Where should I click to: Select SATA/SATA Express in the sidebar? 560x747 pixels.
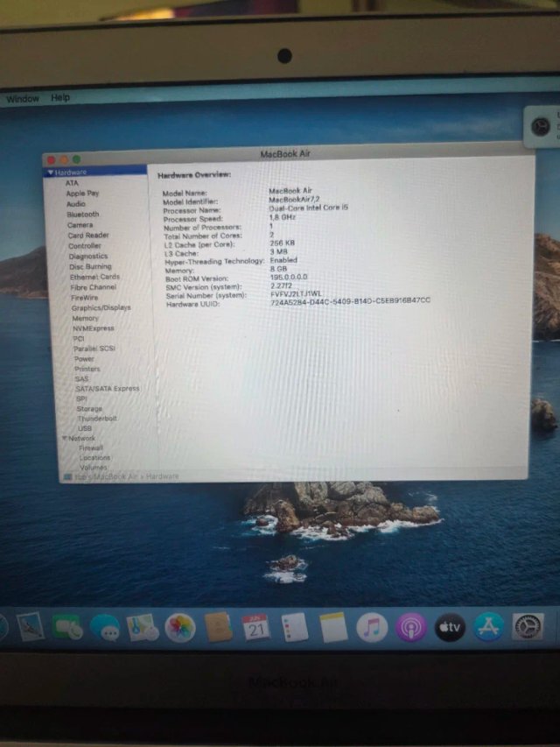click(107, 389)
